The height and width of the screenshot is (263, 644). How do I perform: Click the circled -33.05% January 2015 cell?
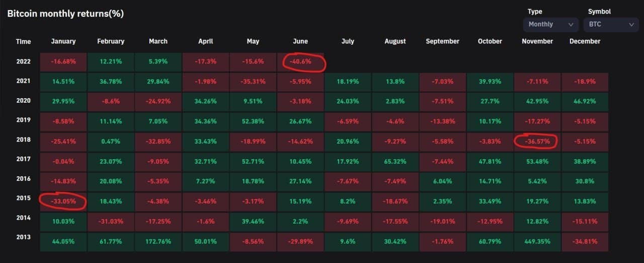pos(63,201)
